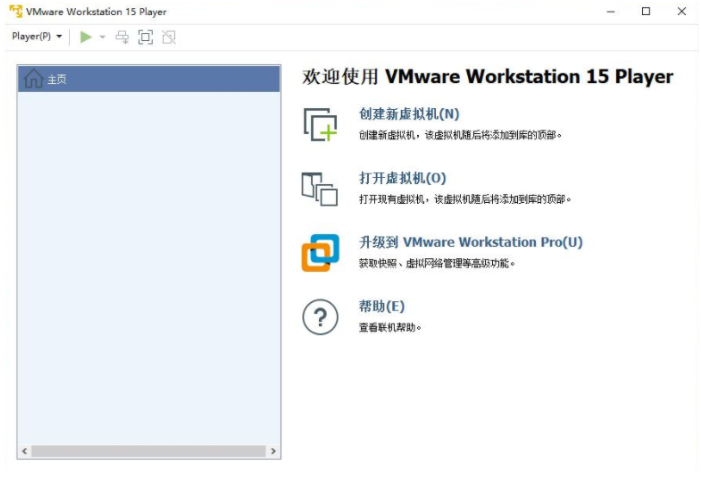Click the Unity mode toolbar icon
Image resolution: width=701 pixels, height=484 pixels.
(x=169, y=37)
